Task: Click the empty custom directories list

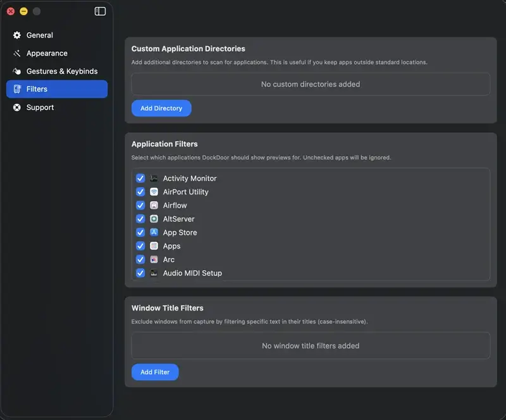Action: point(311,84)
